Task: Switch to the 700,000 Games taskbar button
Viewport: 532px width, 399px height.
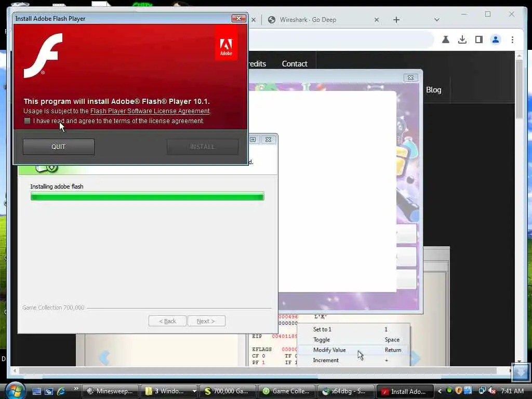Action: pyautogui.click(x=227, y=391)
